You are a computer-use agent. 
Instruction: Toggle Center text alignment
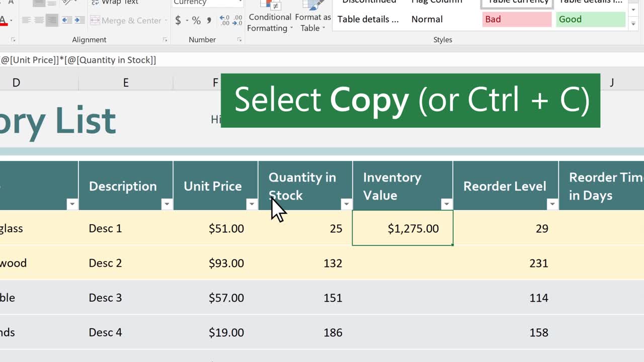click(x=39, y=21)
